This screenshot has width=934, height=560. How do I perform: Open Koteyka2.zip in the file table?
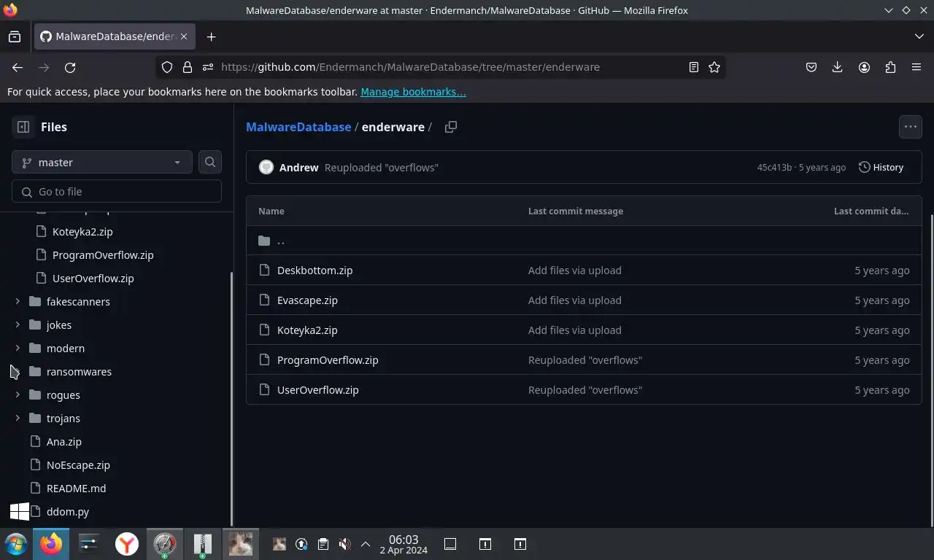click(x=307, y=330)
